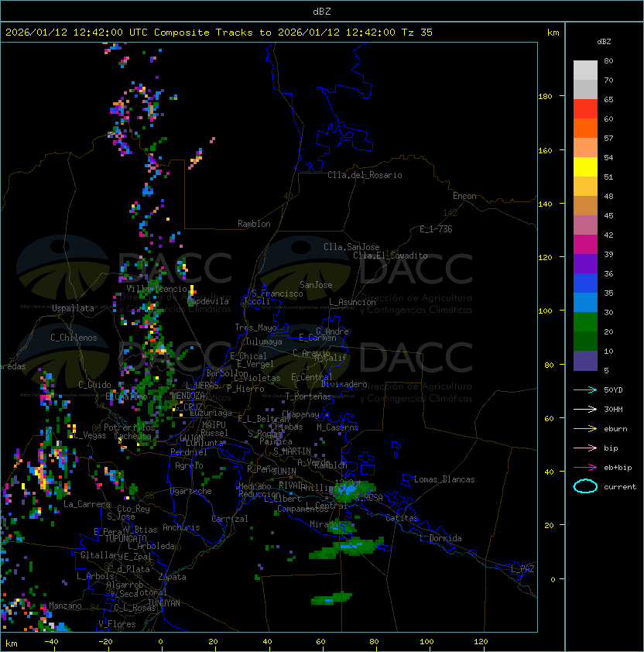Pick the light gray 70-80 dBZ swatch

click(585, 70)
